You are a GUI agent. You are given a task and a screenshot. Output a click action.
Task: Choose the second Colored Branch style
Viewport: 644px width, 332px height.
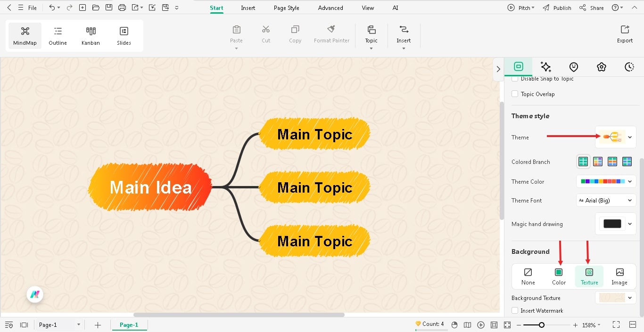tap(598, 162)
